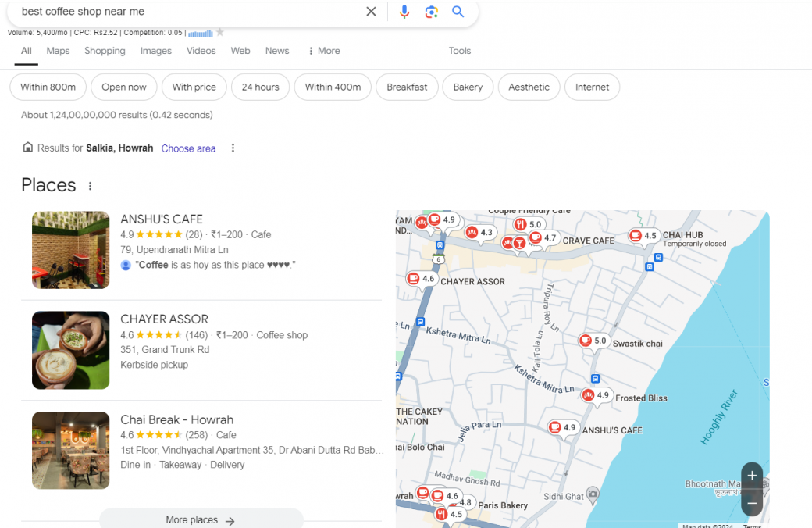Viewport: 812px width, 528px height.
Task: Click the star icon next to keyword stats
Action: [x=220, y=33]
